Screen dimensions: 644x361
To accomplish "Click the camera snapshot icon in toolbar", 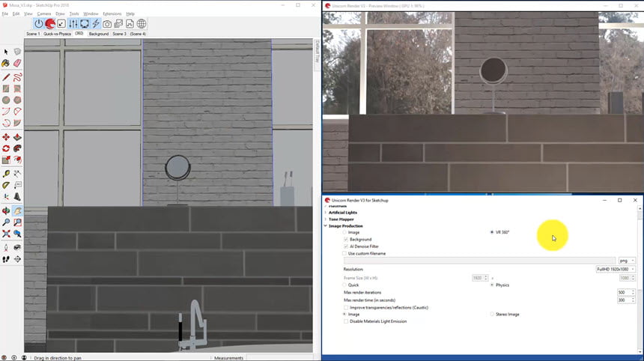I will point(107,24).
